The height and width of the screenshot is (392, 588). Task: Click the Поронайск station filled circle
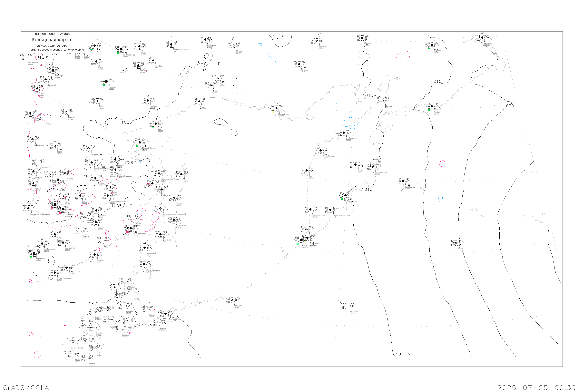[161, 234]
